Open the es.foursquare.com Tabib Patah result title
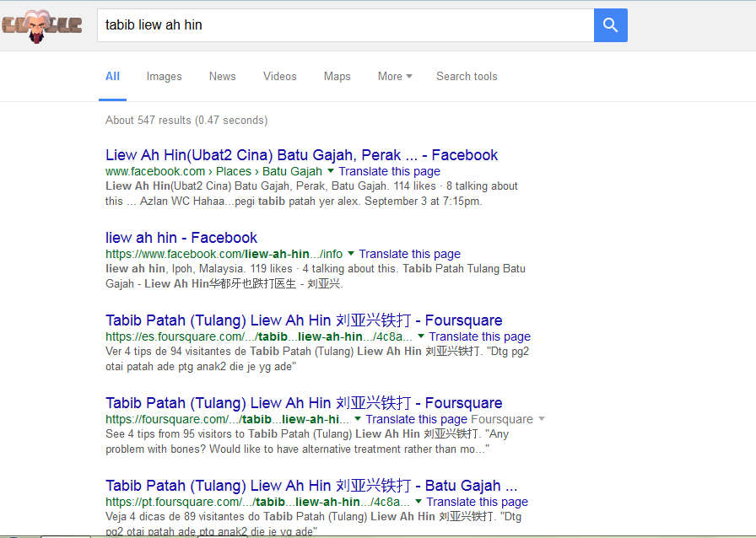 (304, 320)
